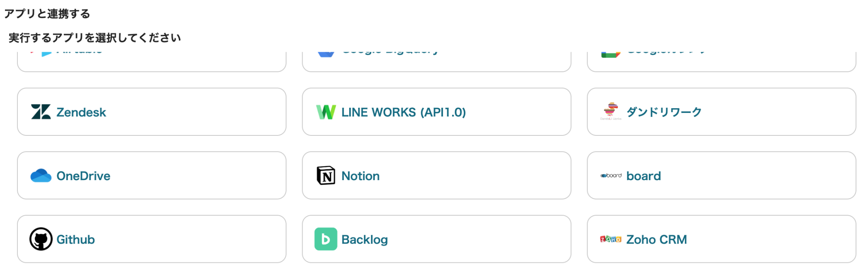Click the Github octocat icon

pyautogui.click(x=41, y=239)
